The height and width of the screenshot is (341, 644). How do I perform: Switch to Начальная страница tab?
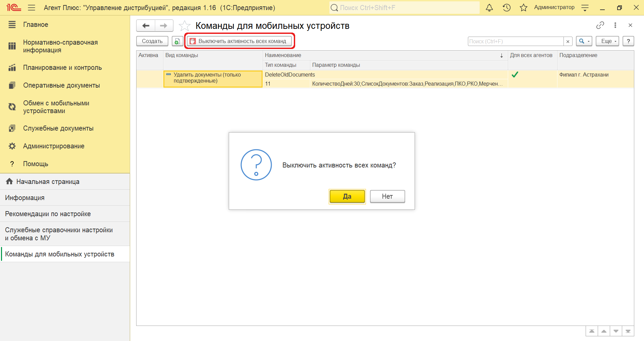click(x=48, y=182)
